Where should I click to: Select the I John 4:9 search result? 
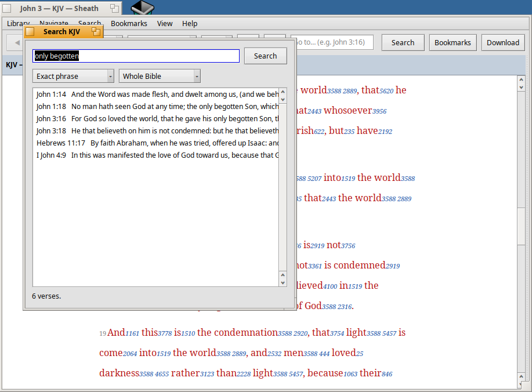(x=155, y=155)
